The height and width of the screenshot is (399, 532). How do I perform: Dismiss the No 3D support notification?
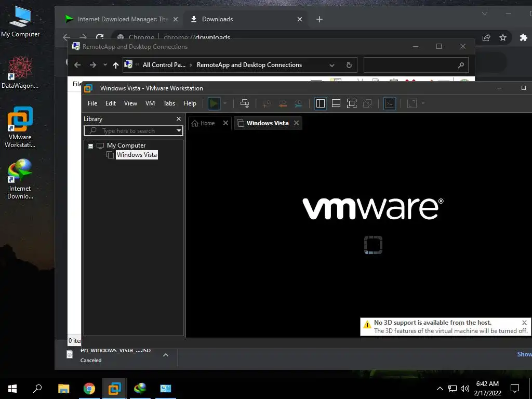click(524, 322)
